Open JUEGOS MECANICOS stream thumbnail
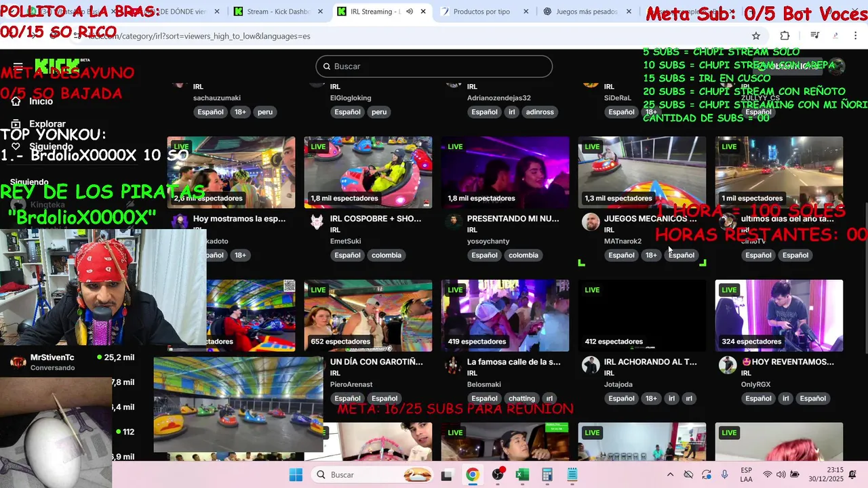The width and height of the screenshot is (868, 488). pos(642,172)
